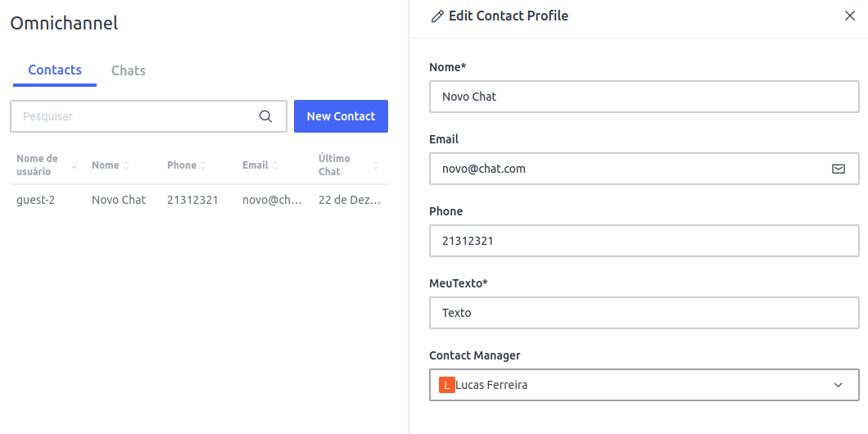Click the Nome input field

pyautogui.click(x=644, y=97)
